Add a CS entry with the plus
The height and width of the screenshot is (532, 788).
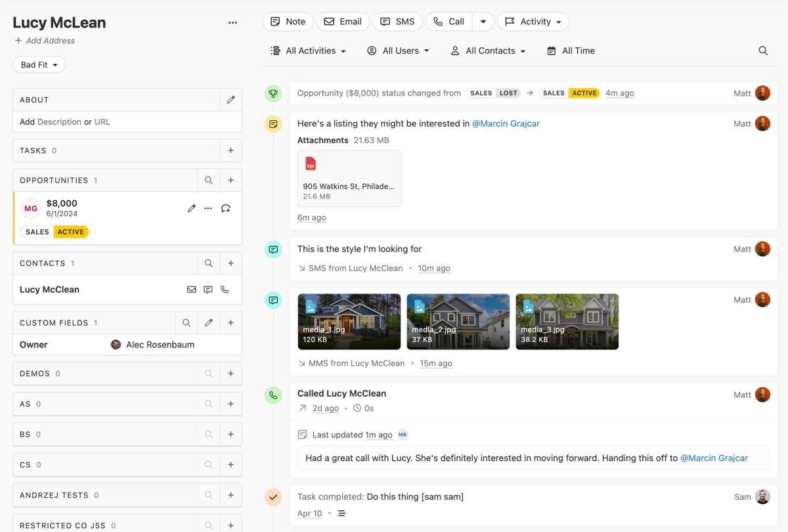click(230, 464)
